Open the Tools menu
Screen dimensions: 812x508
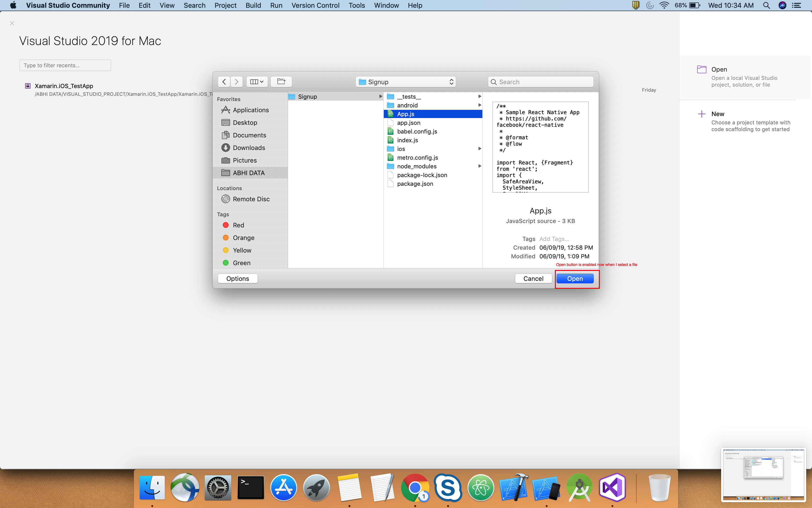point(356,5)
